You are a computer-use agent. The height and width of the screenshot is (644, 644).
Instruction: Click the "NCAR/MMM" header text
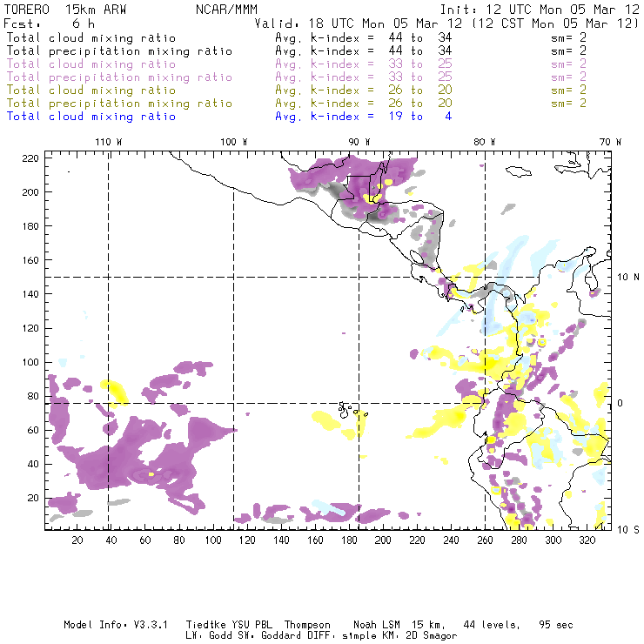(x=227, y=10)
